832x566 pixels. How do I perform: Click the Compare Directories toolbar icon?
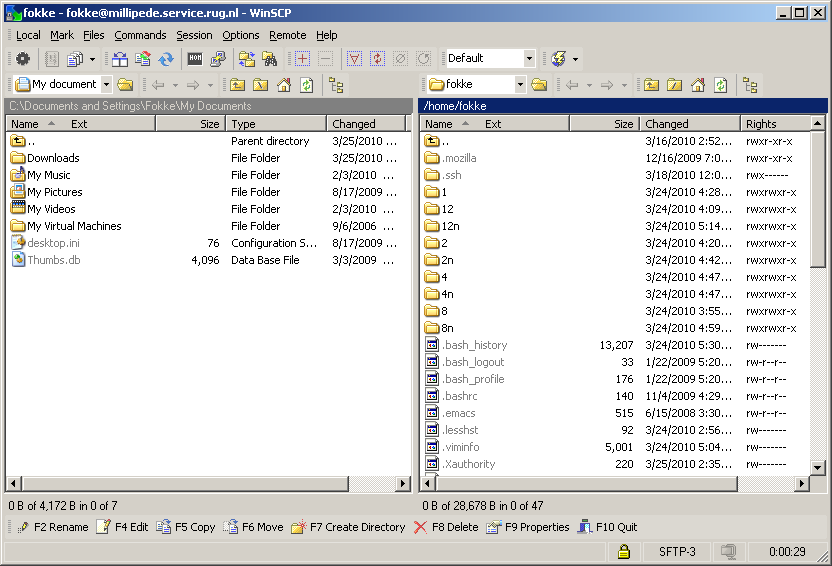[120, 58]
